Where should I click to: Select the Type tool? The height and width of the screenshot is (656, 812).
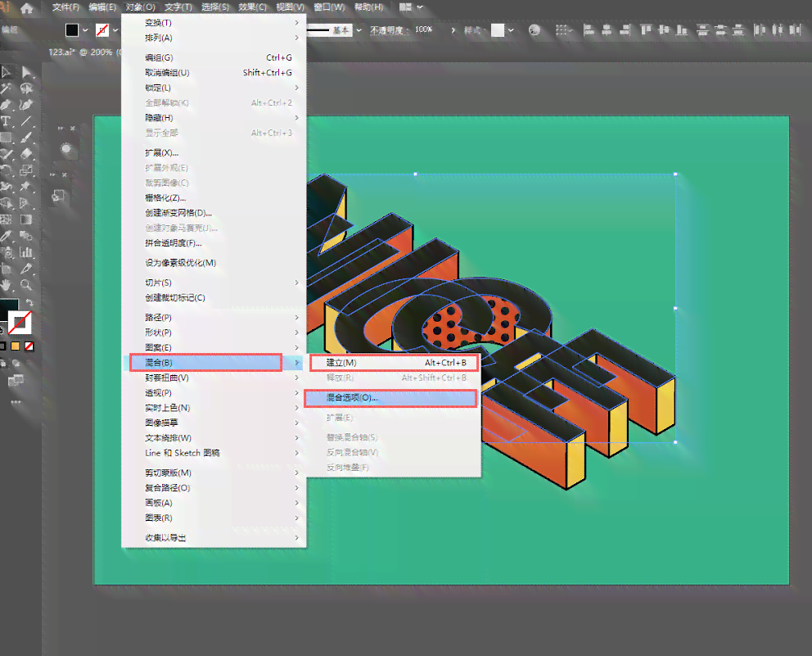click(x=6, y=122)
